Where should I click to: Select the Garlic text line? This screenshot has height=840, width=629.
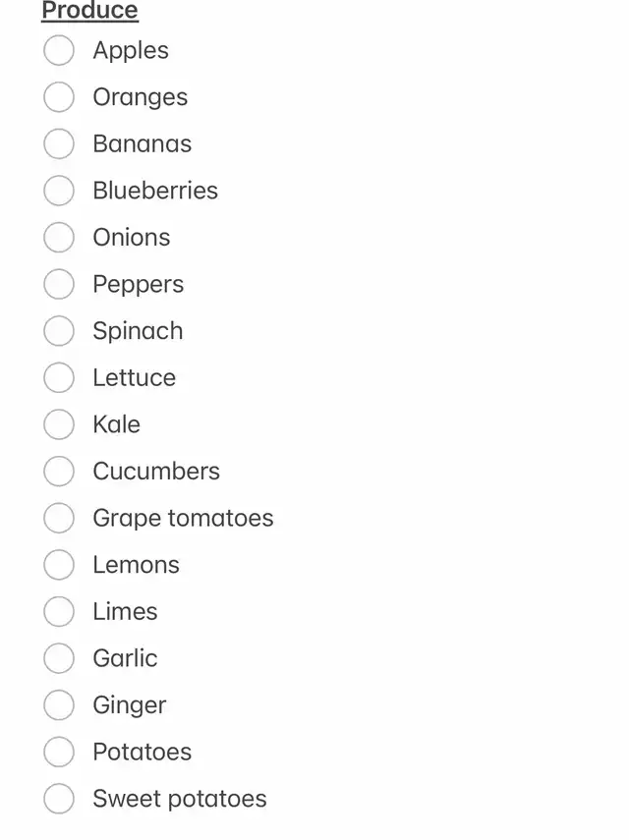[x=125, y=658]
